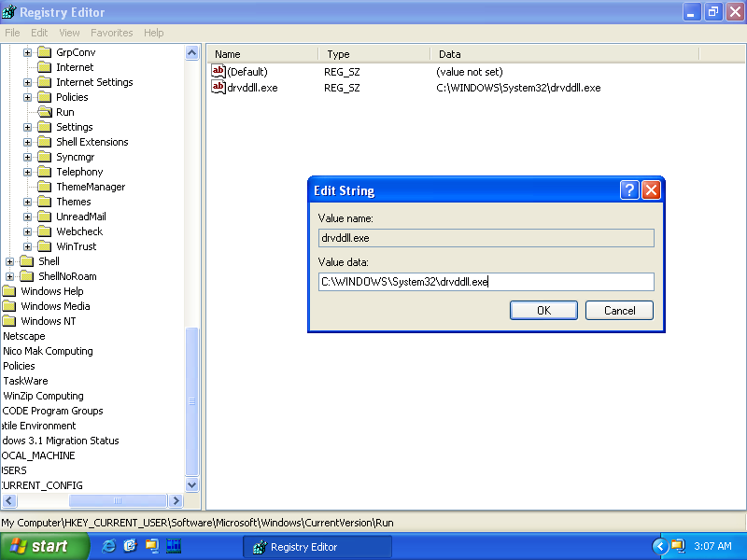Click the blue-bars Quick Launch icon
Viewport: 747px width, 560px height.
pos(174,546)
